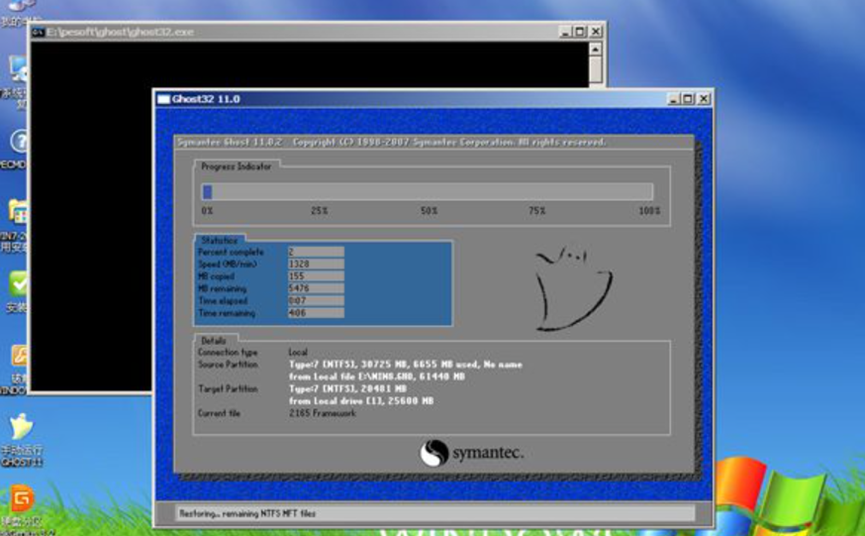This screenshot has width=865, height=536.
Task: Click the Ghost32 11.0 title bar
Action: coord(400,99)
